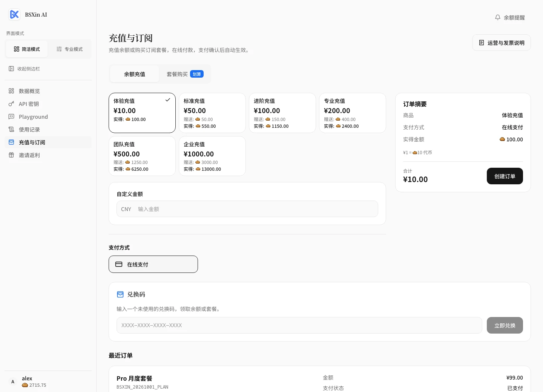This screenshot has height=392, width=543.
Task: Open 使用记录 in sidebar
Action: [48, 129]
